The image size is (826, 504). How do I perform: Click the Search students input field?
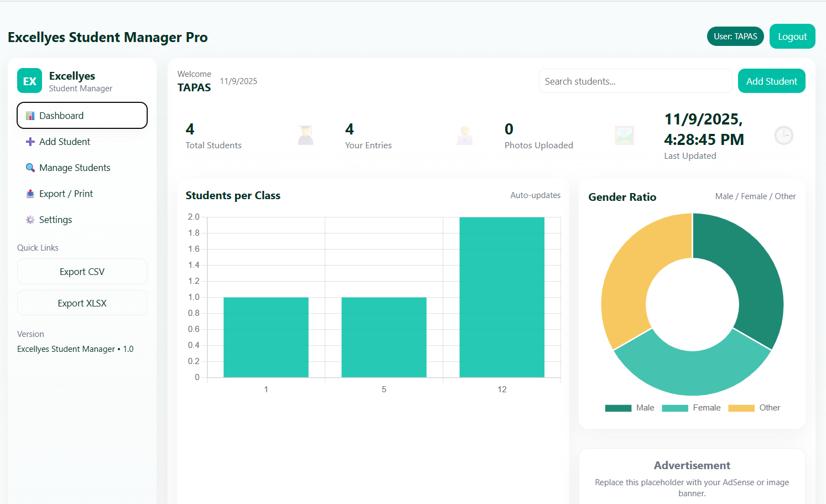coord(635,81)
